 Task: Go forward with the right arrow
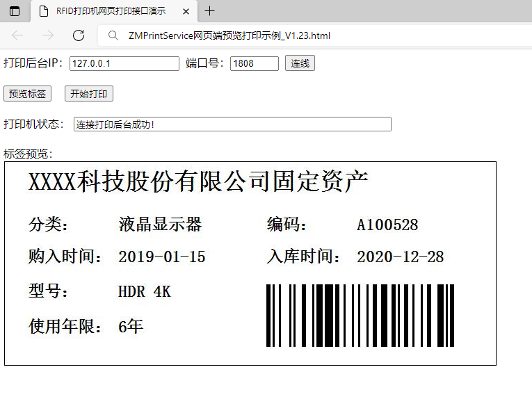pos(48,35)
